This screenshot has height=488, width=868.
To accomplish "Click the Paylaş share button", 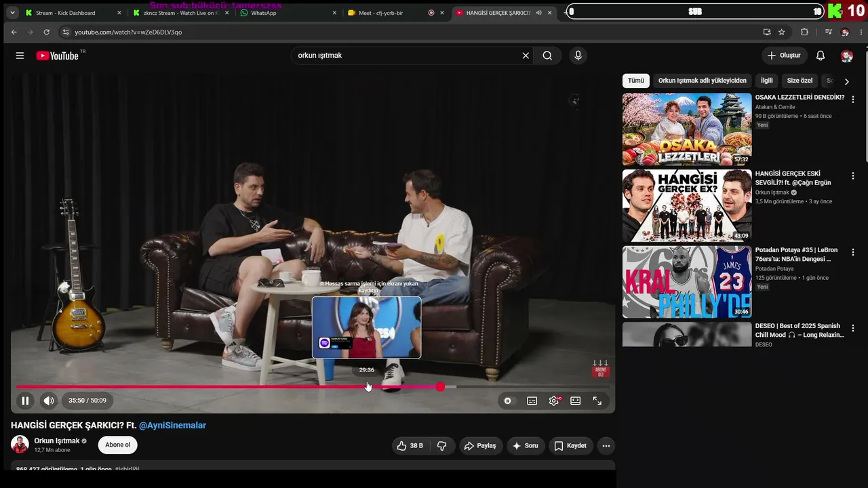I will tap(481, 445).
